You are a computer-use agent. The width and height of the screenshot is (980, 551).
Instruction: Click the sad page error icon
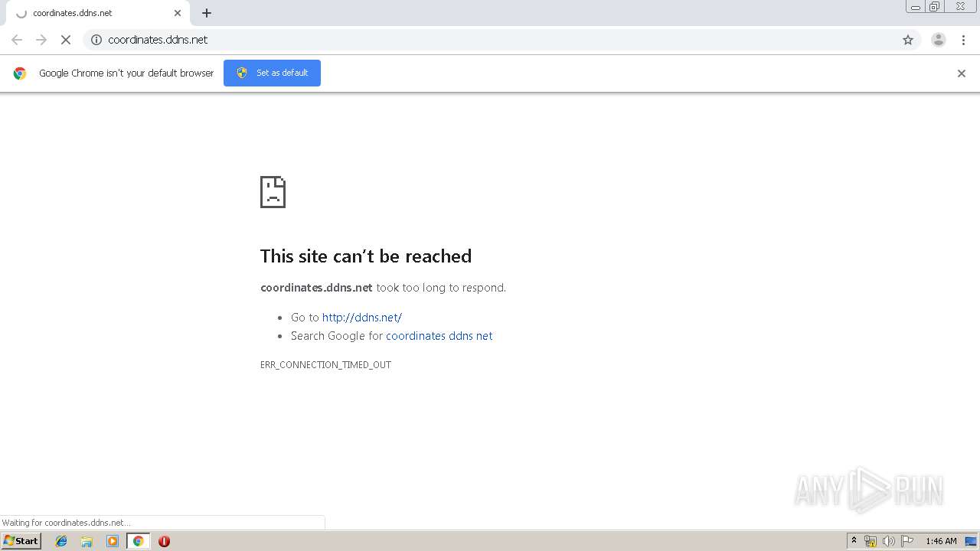pyautogui.click(x=273, y=192)
